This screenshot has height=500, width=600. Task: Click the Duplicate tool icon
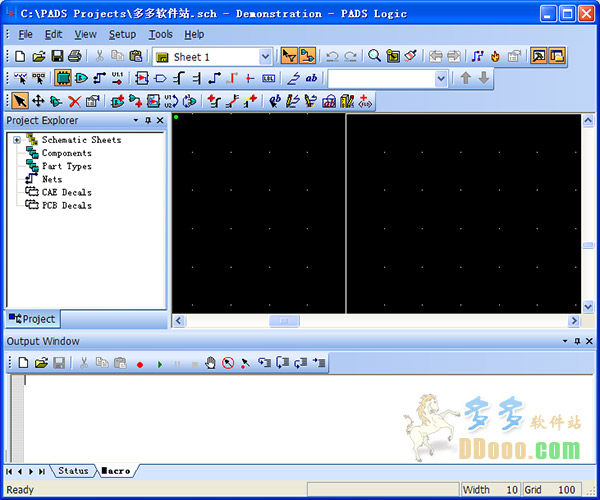tap(56, 101)
